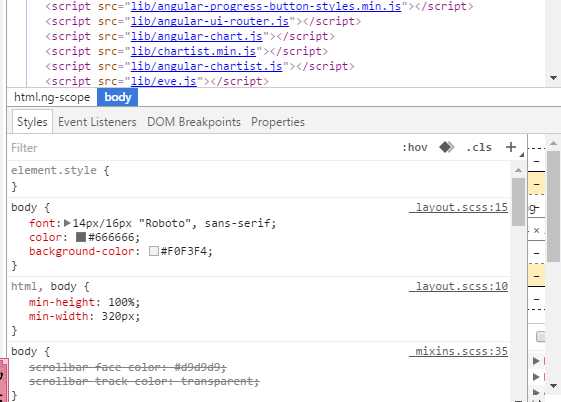Focus the styles Filter field

pyautogui.click(x=200, y=148)
